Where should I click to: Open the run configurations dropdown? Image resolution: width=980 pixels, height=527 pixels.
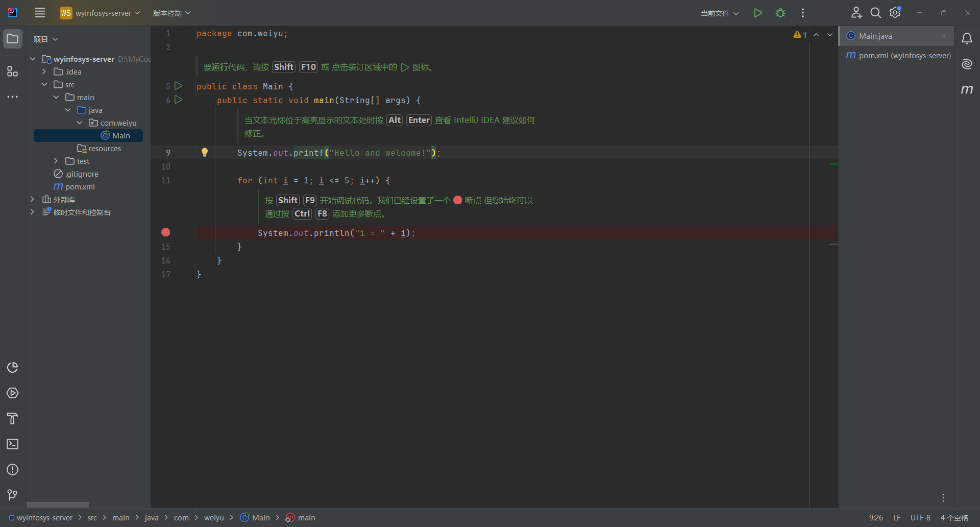click(719, 13)
